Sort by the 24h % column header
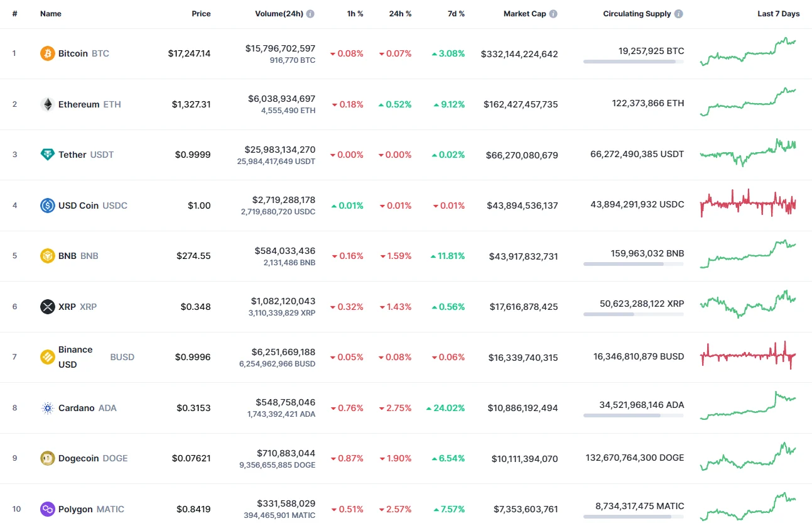This screenshot has height=528, width=812. pyautogui.click(x=401, y=13)
